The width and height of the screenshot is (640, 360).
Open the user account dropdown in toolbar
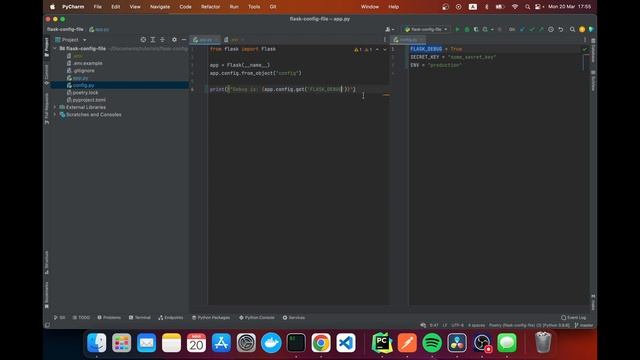[x=389, y=29]
